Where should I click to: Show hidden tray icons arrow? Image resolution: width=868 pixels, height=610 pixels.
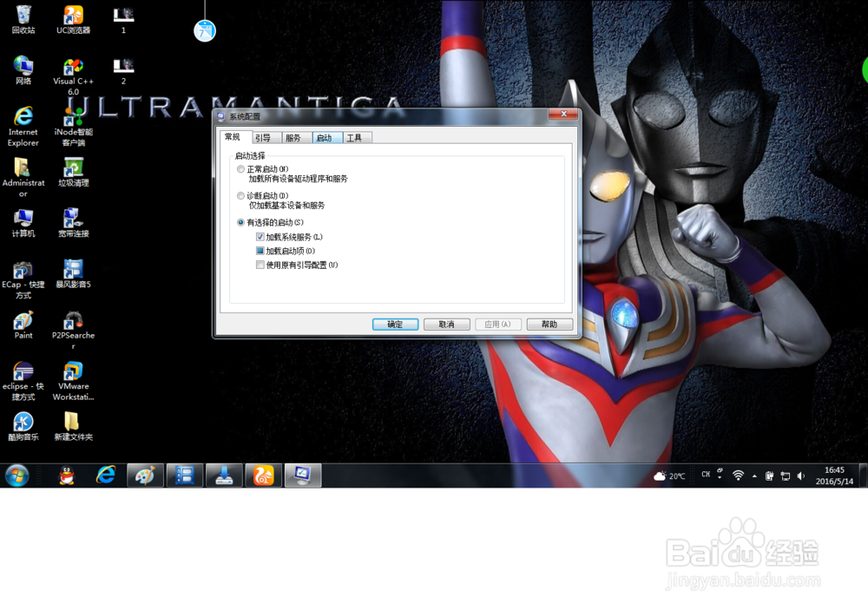[754, 476]
